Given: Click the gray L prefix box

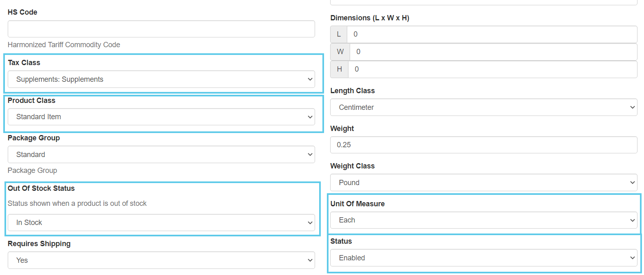Looking at the screenshot, I should (x=339, y=34).
